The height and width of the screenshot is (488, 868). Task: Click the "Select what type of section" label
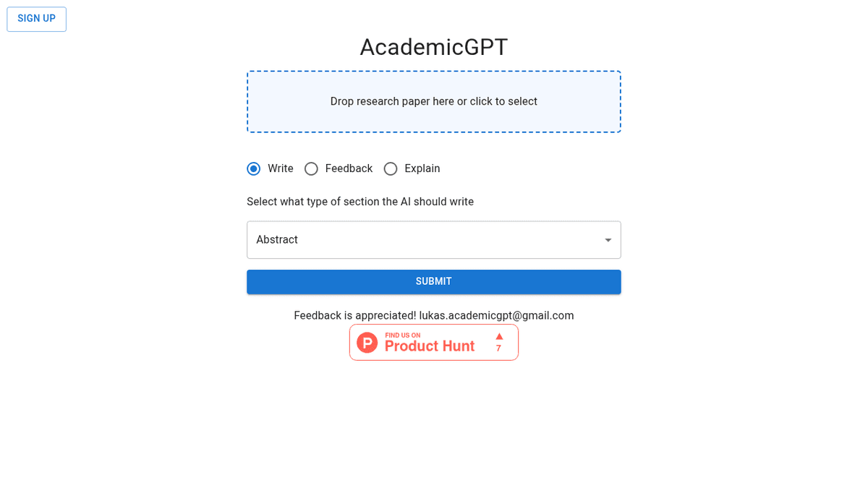tap(360, 202)
